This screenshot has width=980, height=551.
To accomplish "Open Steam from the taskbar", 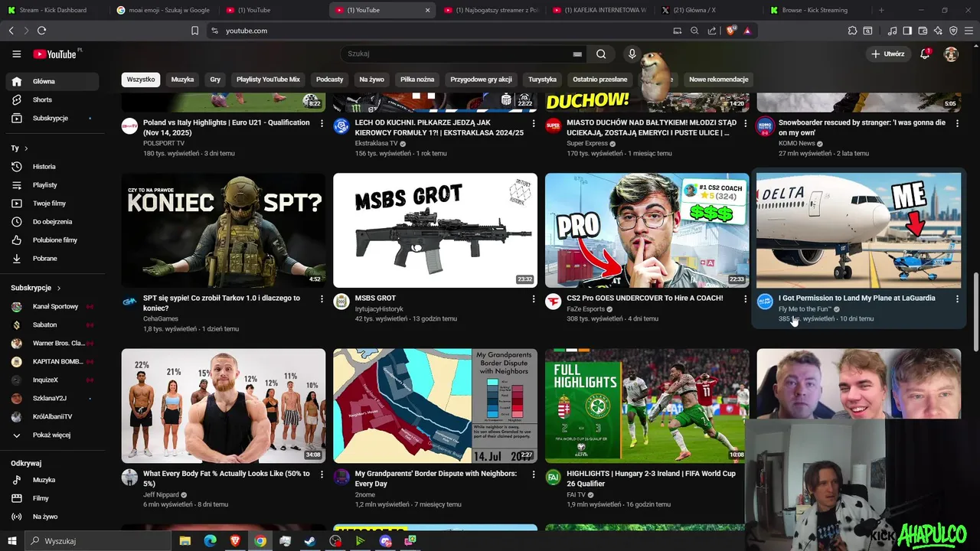I will 310,541.
